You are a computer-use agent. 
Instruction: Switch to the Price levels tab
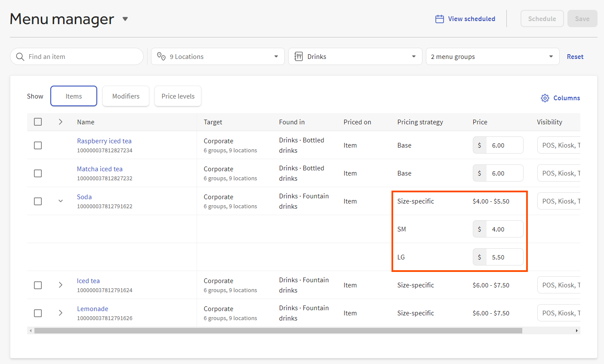tap(178, 96)
